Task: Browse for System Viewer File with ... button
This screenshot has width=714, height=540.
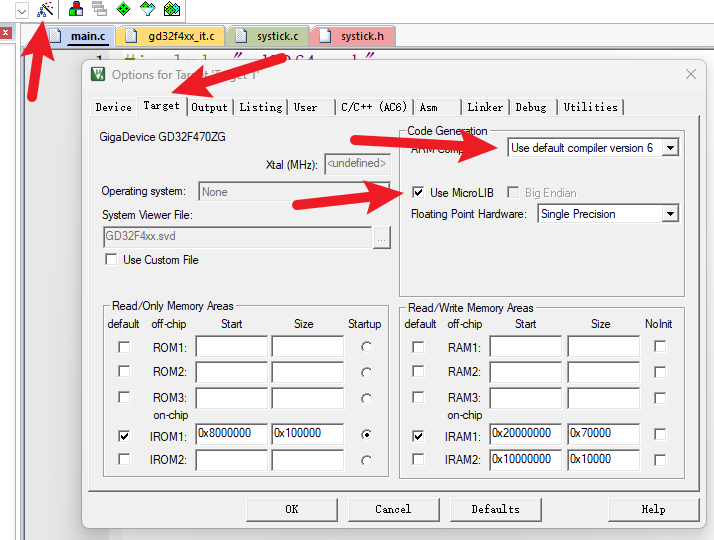Action: (382, 238)
